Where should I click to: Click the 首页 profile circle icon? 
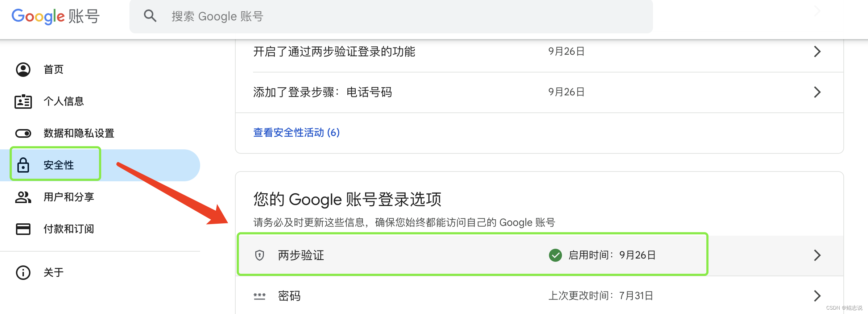tap(23, 69)
